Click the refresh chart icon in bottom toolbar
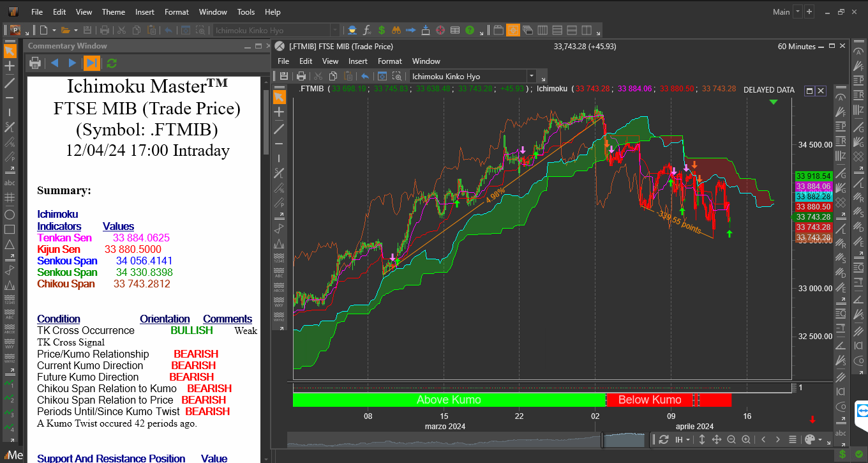The height and width of the screenshot is (463, 868). [664, 439]
